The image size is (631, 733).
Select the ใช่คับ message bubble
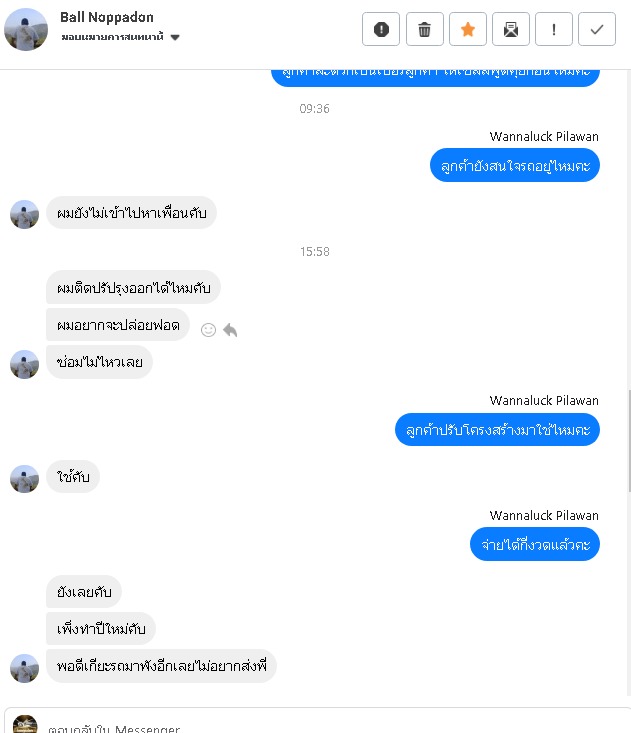73,477
